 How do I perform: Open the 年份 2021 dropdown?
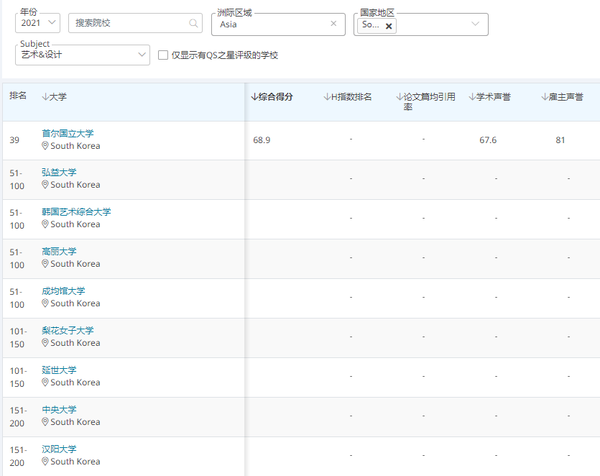[x=38, y=23]
